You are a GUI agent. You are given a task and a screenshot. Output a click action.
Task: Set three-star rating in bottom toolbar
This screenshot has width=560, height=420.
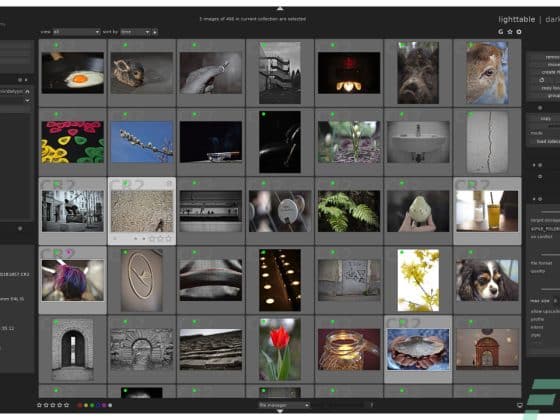(x=53, y=405)
